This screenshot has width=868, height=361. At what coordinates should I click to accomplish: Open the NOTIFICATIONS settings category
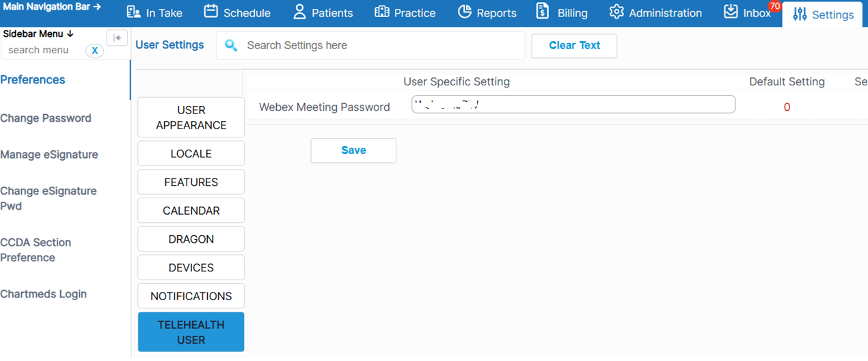[x=191, y=296]
